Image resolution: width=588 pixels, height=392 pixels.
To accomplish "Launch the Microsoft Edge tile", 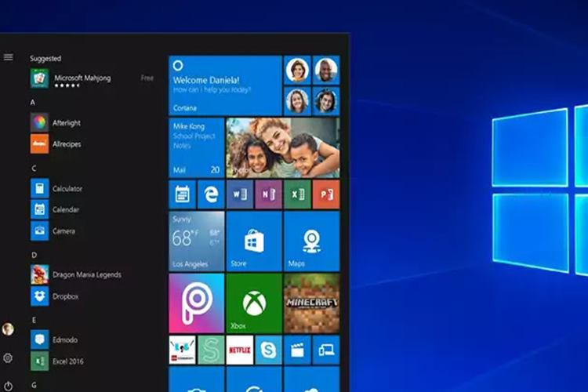I will [211, 194].
